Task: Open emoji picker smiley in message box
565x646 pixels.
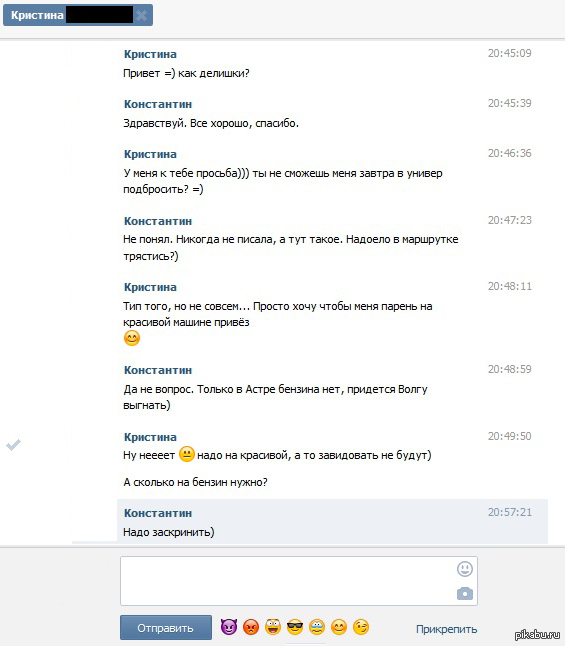Action: [x=464, y=569]
